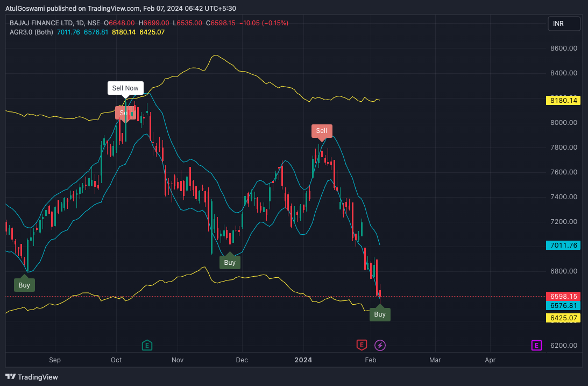
Task: Click the open value O6648.00 in the legend
Action: point(119,23)
